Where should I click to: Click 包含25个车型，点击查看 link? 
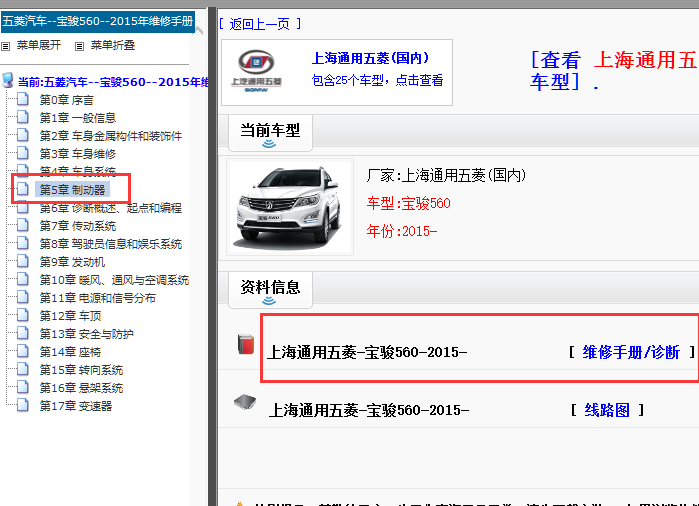coord(377,80)
